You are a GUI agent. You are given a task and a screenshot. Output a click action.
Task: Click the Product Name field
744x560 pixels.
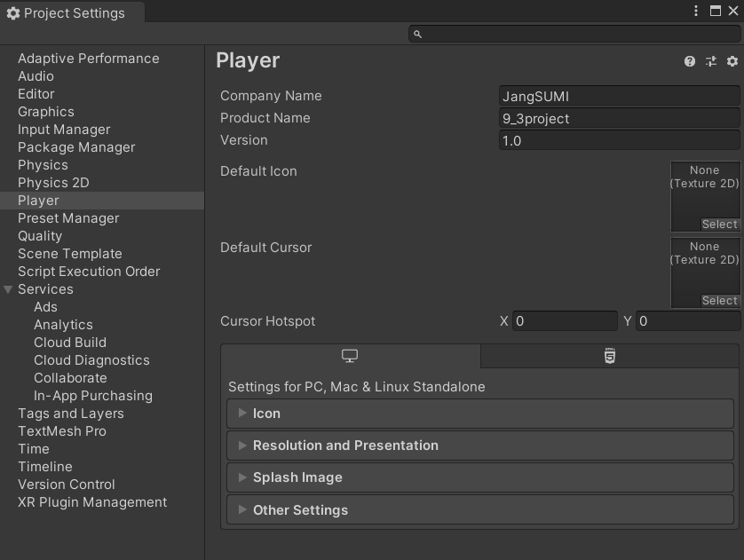pos(619,119)
